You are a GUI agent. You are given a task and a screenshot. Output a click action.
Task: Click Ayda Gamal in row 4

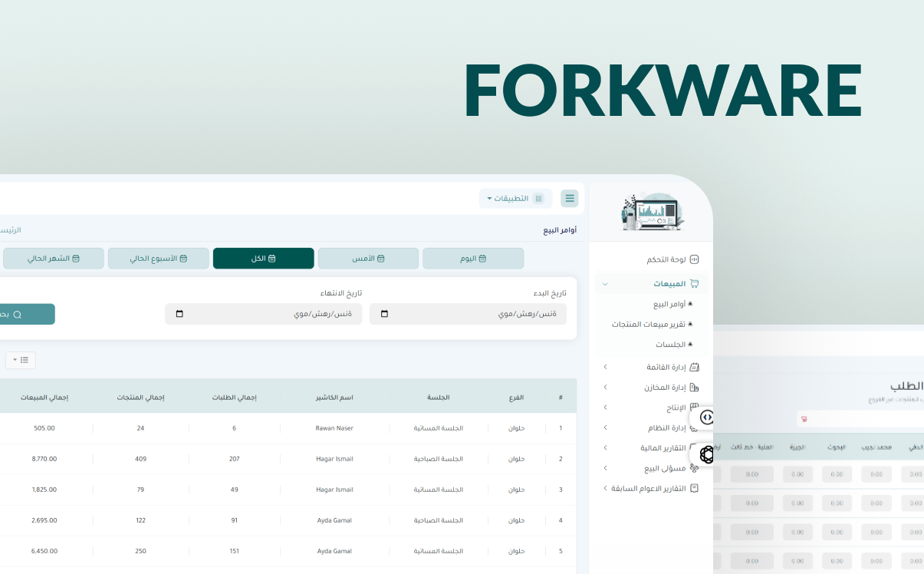pos(334,520)
